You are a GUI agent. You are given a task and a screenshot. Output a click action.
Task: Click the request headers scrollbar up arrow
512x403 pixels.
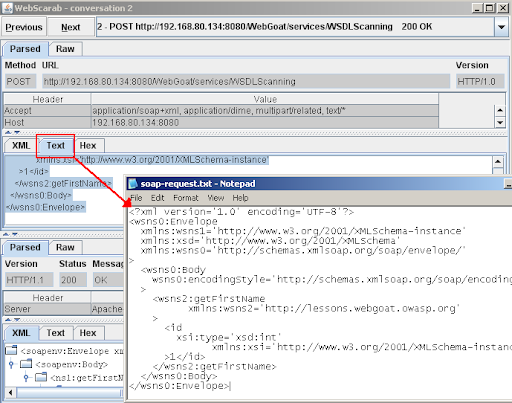point(500,110)
